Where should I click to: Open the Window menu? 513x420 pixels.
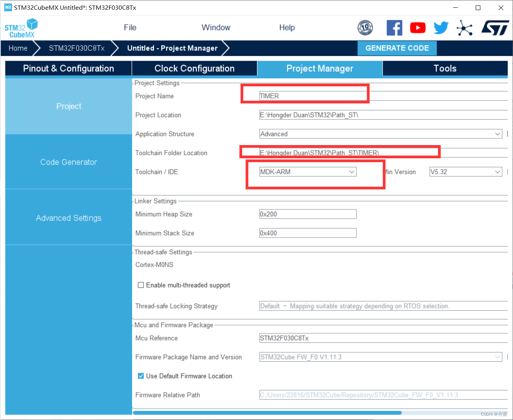coord(216,28)
